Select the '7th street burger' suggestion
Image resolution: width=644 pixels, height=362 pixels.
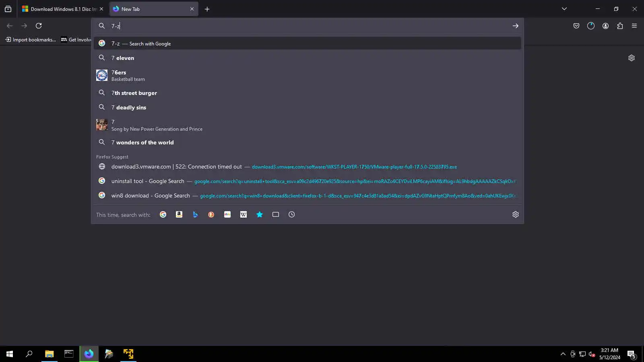pyautogui.click(x=308, y=93)
